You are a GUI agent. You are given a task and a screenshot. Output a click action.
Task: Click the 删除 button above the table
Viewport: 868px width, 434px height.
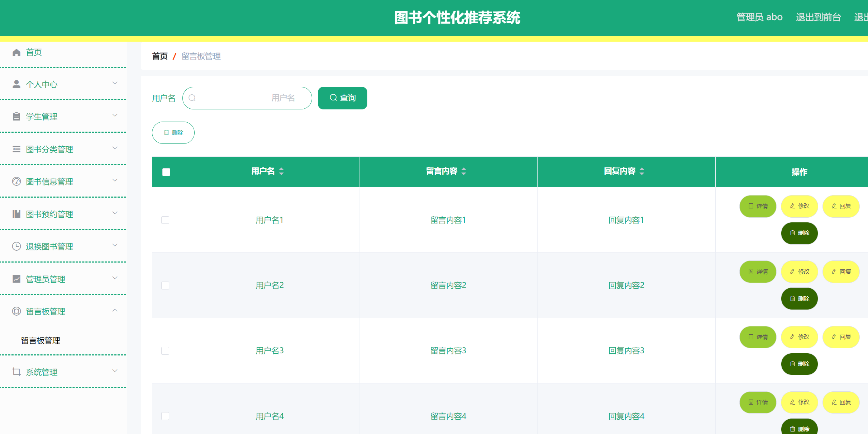[x=173, y=132]
